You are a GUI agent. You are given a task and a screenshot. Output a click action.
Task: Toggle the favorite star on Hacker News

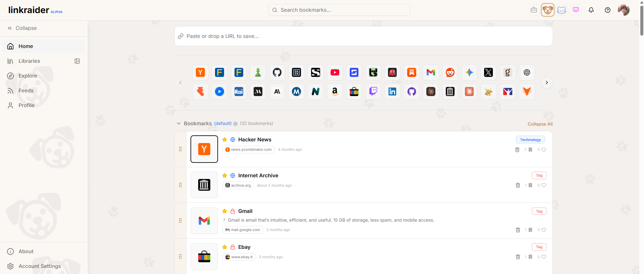(x=225, y=140)
